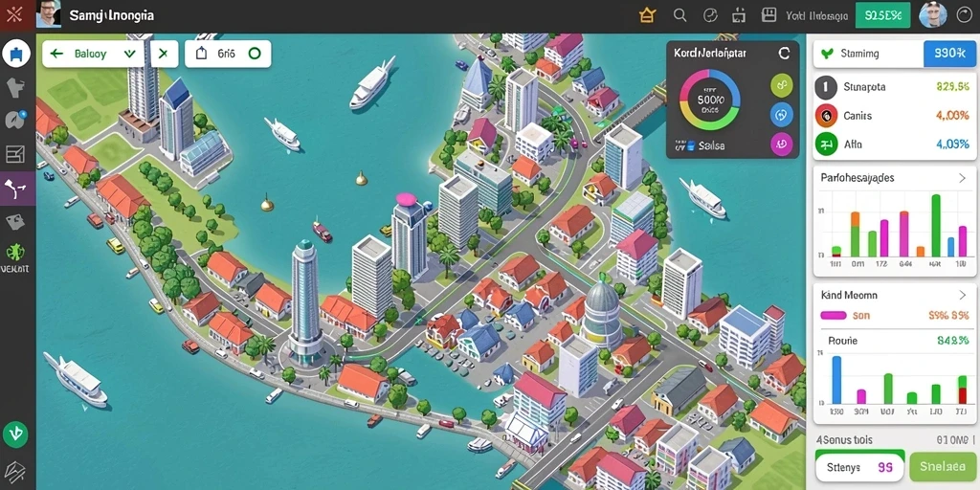Select the blue building icon in left sidebar
Screen dimensions: 980x490
(16, 54)
